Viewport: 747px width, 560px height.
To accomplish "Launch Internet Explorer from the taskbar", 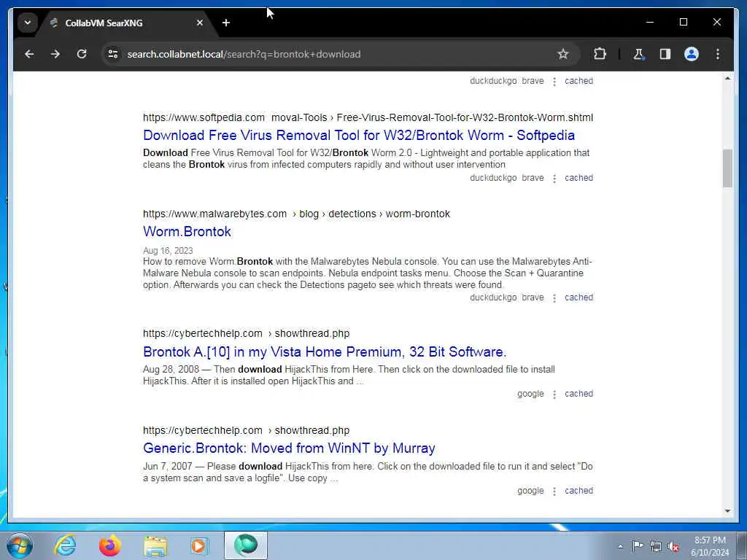I will tap(65, 545).
